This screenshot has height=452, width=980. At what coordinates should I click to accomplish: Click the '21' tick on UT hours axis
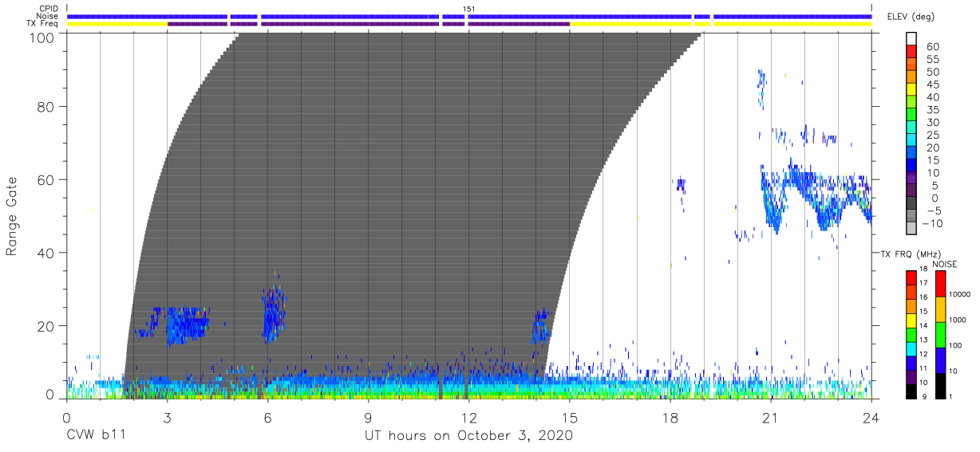771,417
